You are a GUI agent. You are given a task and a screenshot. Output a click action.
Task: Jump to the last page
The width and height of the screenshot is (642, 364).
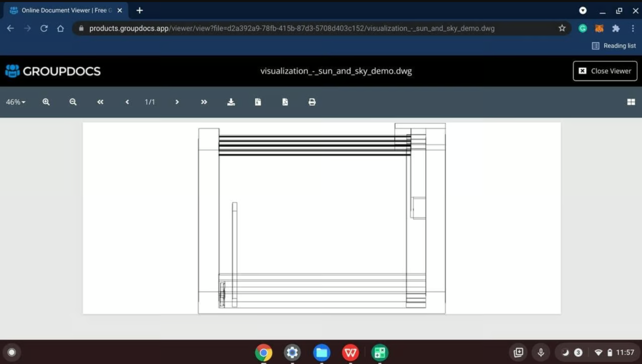coord(204,102)
